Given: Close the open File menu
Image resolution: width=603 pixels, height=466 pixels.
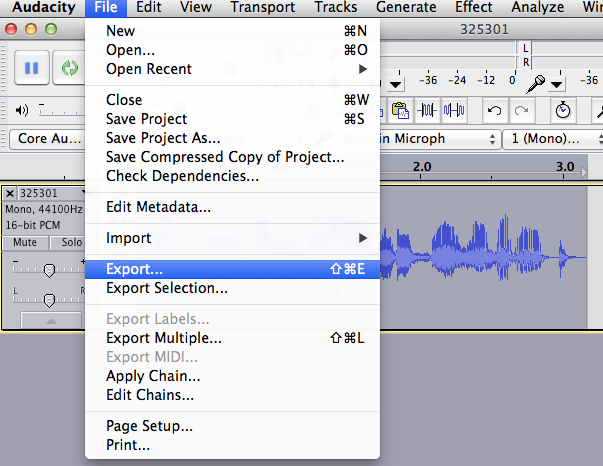Looking at the screenshot, I should 106,7.
